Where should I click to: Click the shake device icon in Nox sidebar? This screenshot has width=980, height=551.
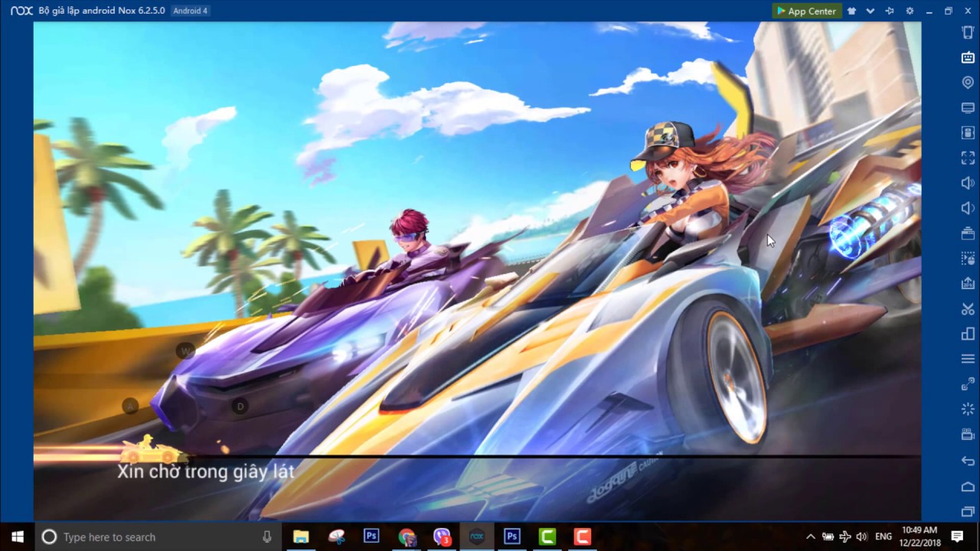[x=968, y=32]
